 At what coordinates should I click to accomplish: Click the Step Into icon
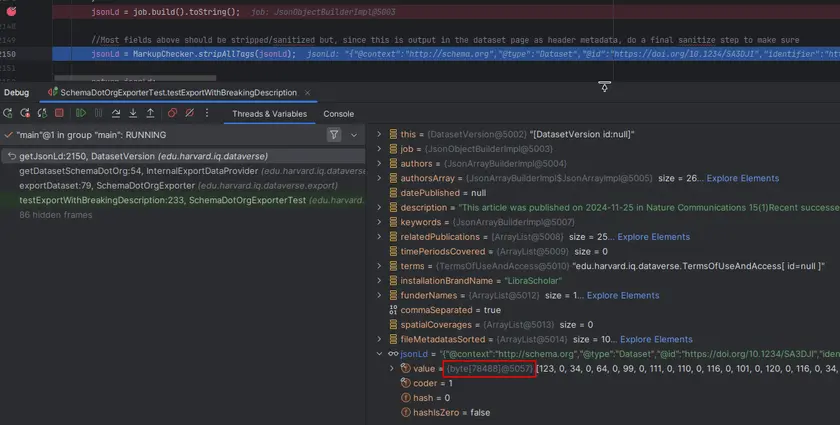tap(134, 114)
